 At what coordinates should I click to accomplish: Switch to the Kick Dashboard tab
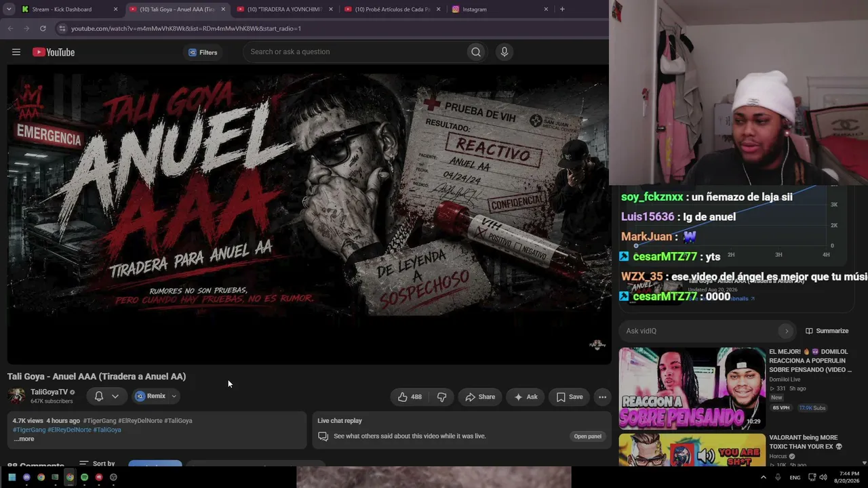point(68,9)
